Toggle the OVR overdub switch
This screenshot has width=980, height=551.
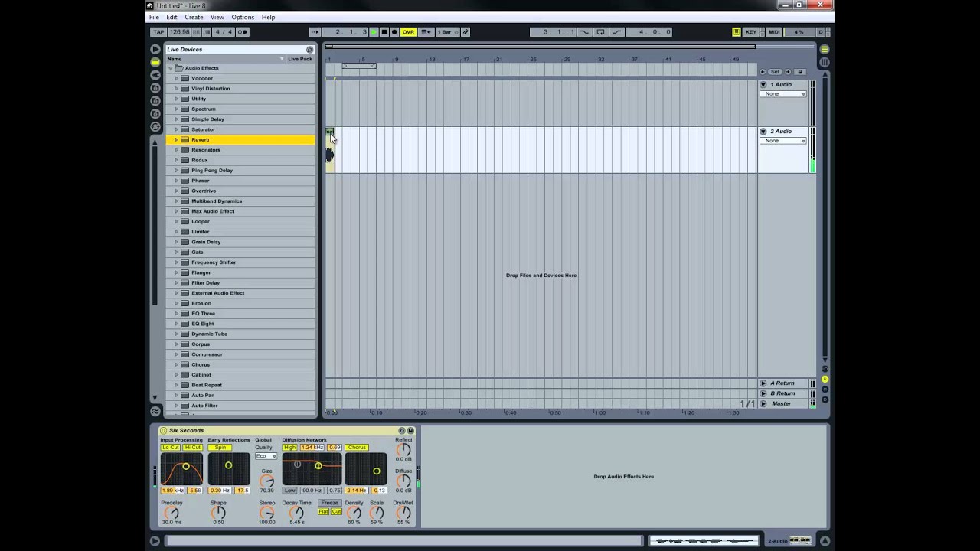coord(408,32)
